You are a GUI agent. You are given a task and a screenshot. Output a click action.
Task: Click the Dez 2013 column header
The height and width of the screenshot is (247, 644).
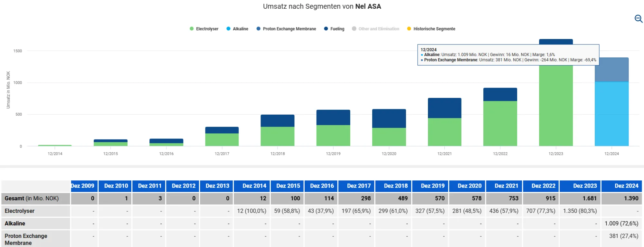click(x=216, y=186)
